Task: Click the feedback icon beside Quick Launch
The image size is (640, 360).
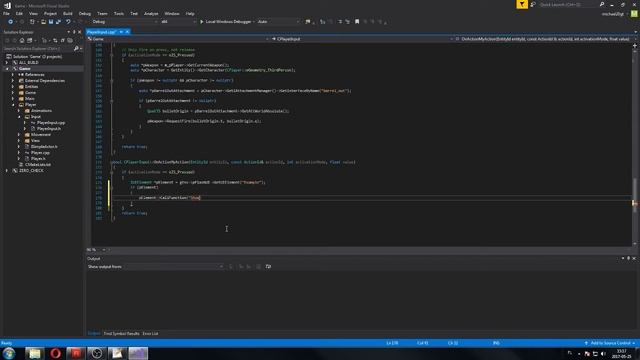Action: (533, 4)
